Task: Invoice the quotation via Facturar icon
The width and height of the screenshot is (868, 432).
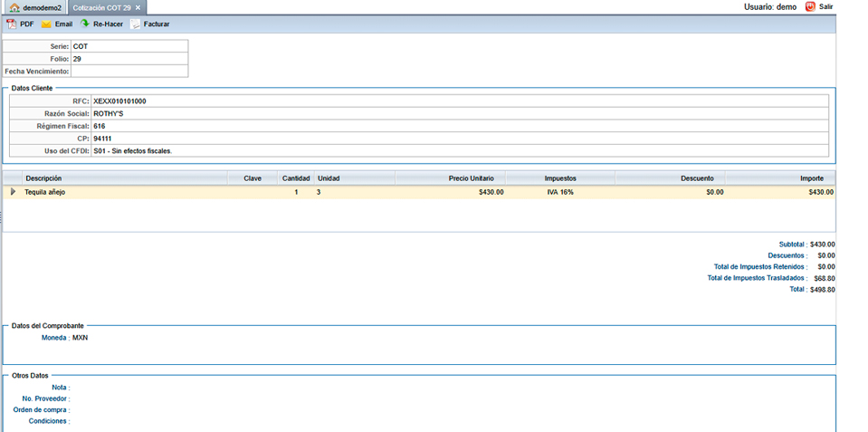Action: click(135, 24)
